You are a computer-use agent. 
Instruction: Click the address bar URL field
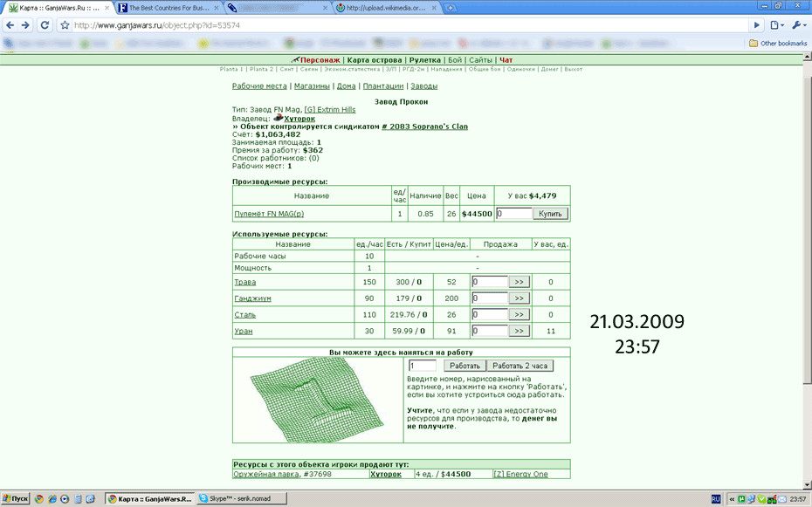click(409, 25)
